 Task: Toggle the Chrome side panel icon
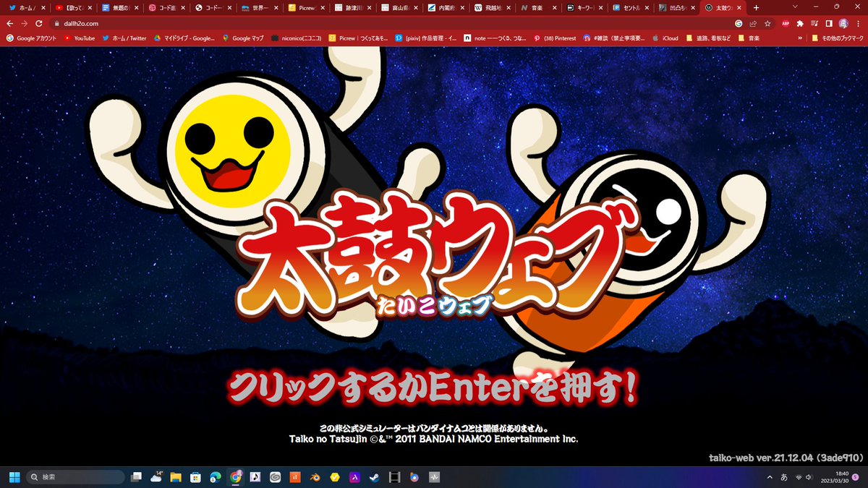829,23
